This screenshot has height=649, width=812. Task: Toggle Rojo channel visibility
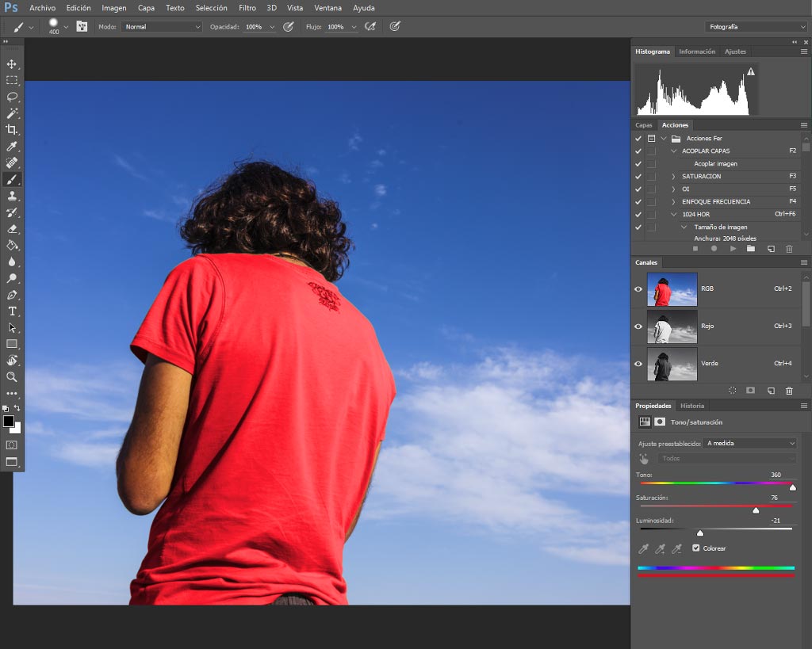pos(638,326)
